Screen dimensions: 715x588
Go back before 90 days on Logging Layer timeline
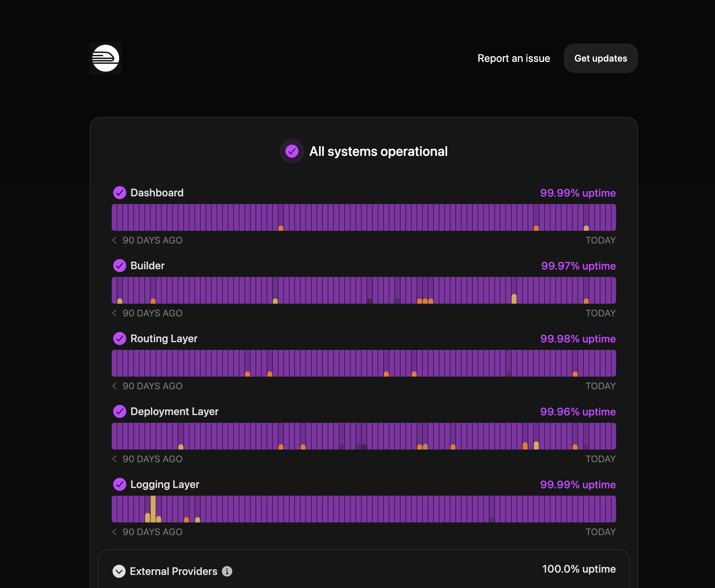point(114,532)
